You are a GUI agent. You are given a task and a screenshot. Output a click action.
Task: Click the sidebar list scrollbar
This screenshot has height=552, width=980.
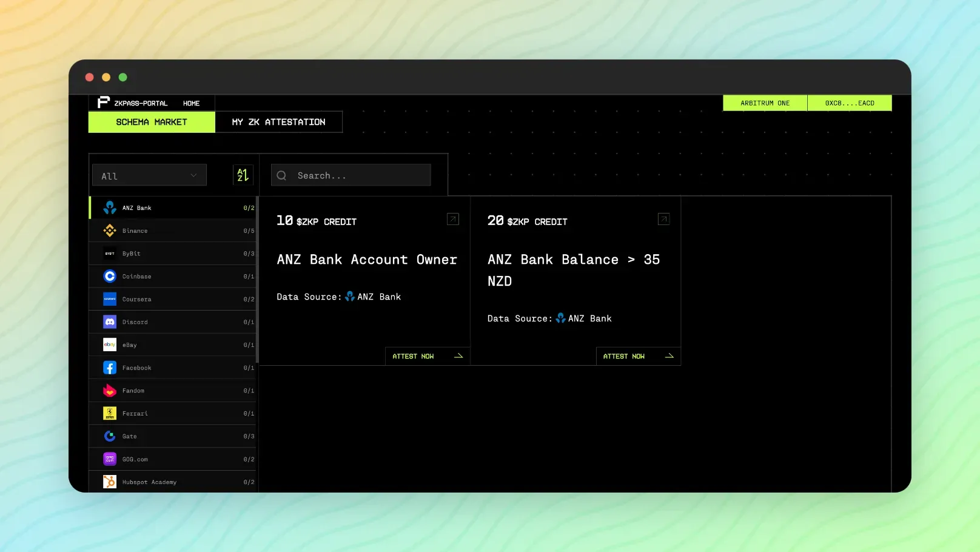(x=258, y=280)
